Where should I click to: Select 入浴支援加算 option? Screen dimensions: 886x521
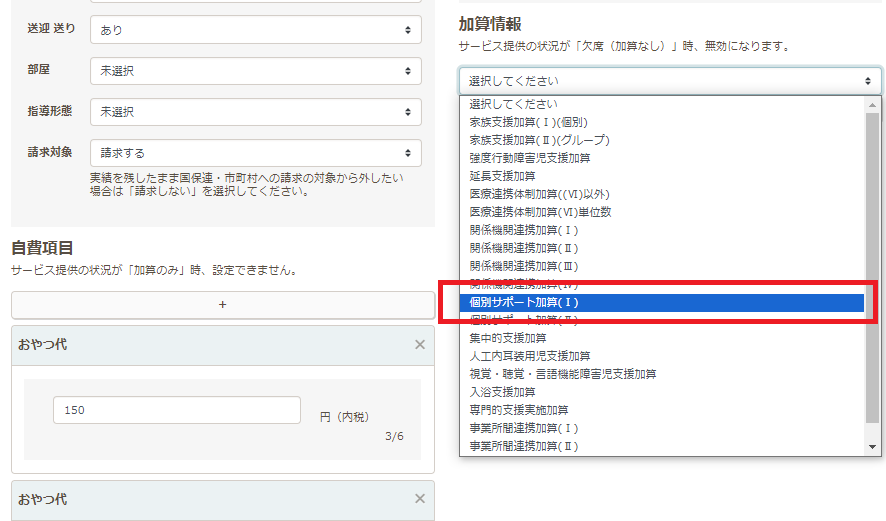pos(662,392)
